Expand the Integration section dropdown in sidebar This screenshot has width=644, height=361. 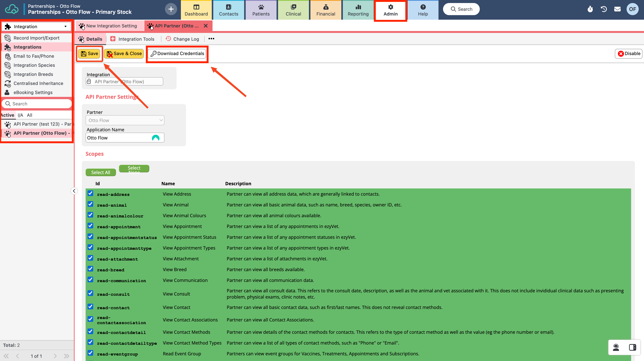point(37,26)
